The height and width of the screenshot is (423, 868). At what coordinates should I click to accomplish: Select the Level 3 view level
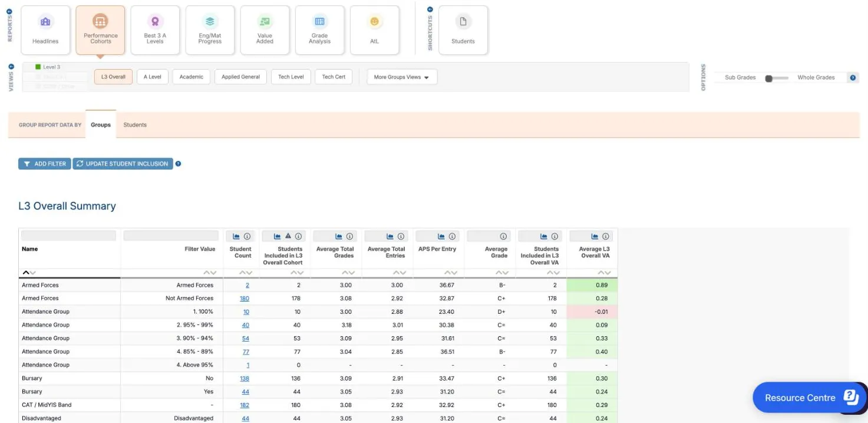pyautogui.click(x=48, y=67)
